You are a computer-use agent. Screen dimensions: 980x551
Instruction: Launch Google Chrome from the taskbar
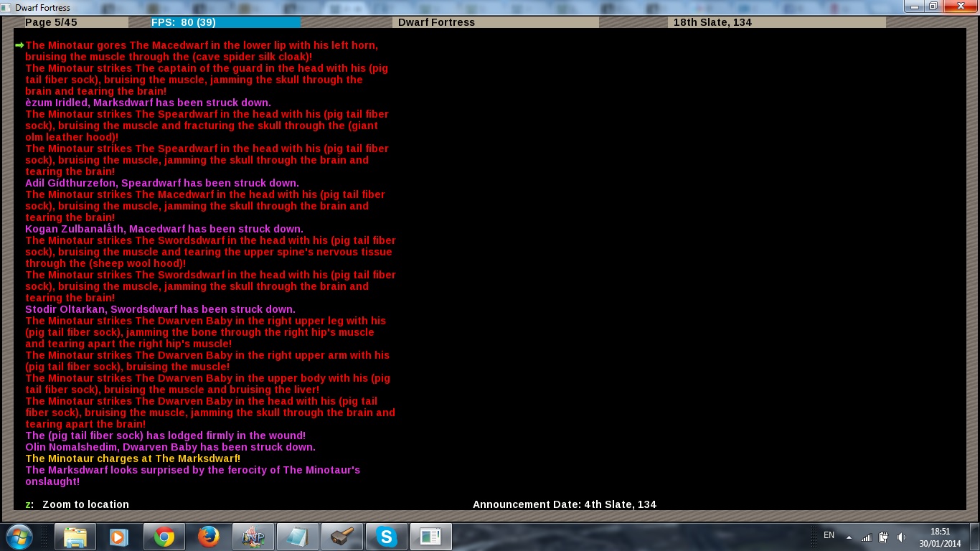(x=164, y=537)
